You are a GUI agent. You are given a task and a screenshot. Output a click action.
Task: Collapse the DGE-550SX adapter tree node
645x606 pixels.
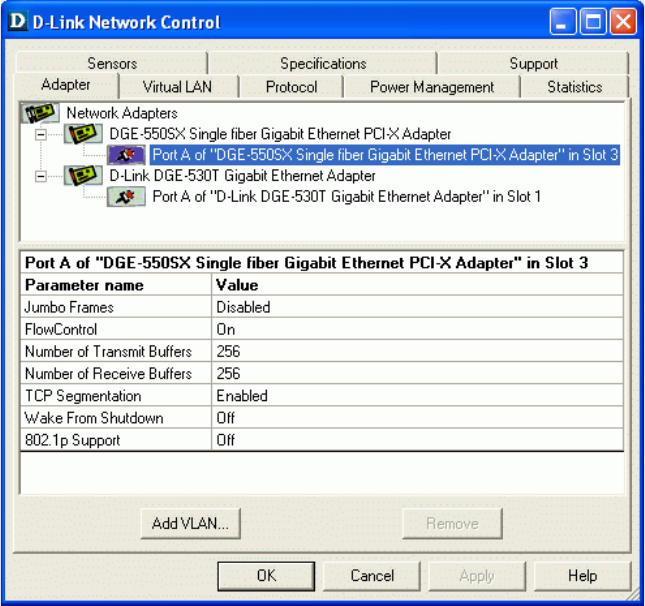point(40,135)
